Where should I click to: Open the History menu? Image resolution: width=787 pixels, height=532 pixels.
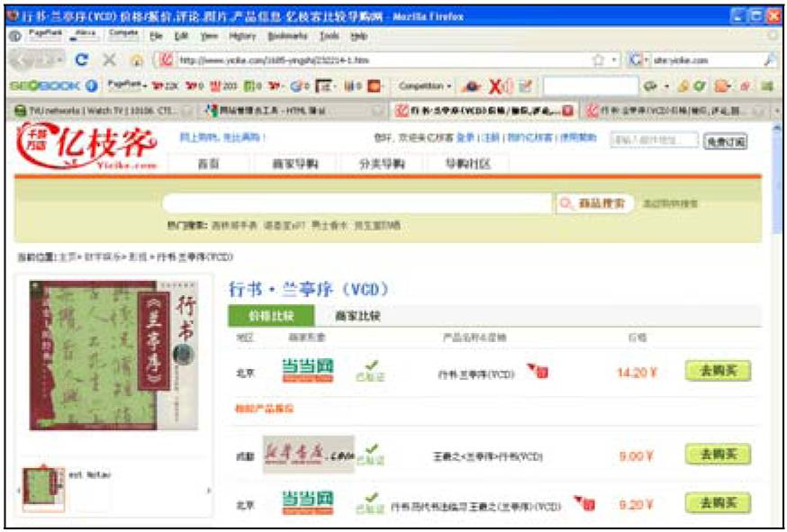point(242,36)
